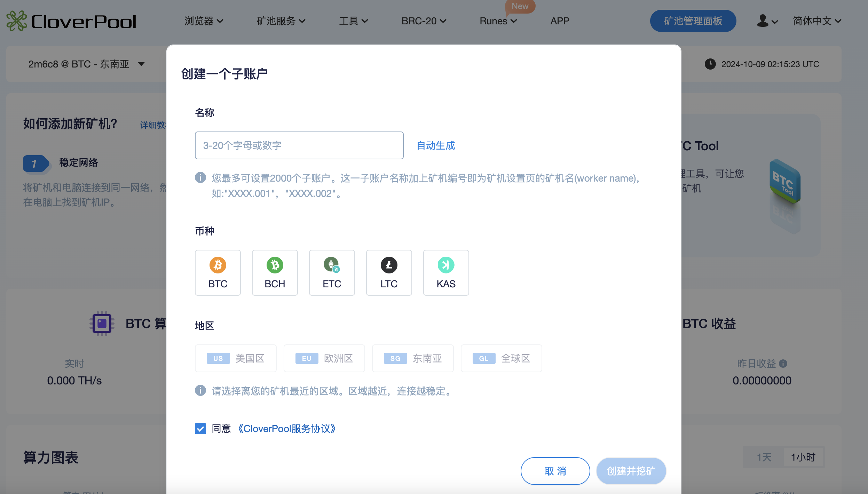
Task: Expand the 2m6c8 @ BTC account selector
Action: (x=85, y=64)
